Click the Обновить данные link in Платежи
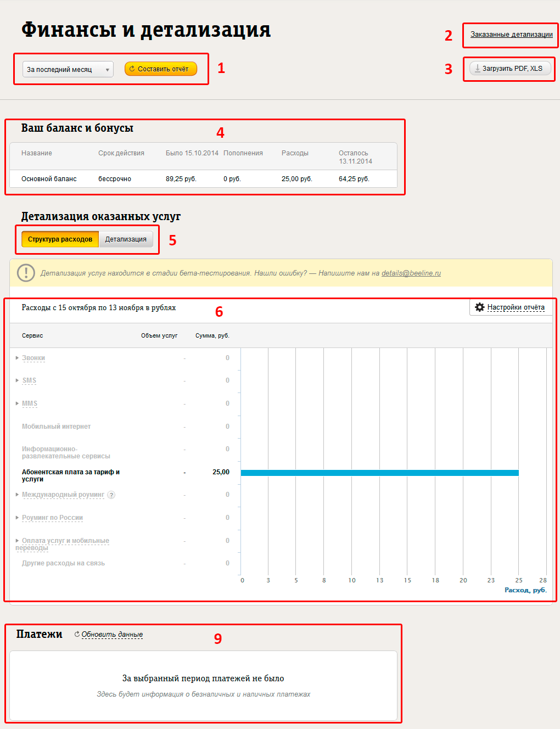560x729 pixels. (112, 635)
